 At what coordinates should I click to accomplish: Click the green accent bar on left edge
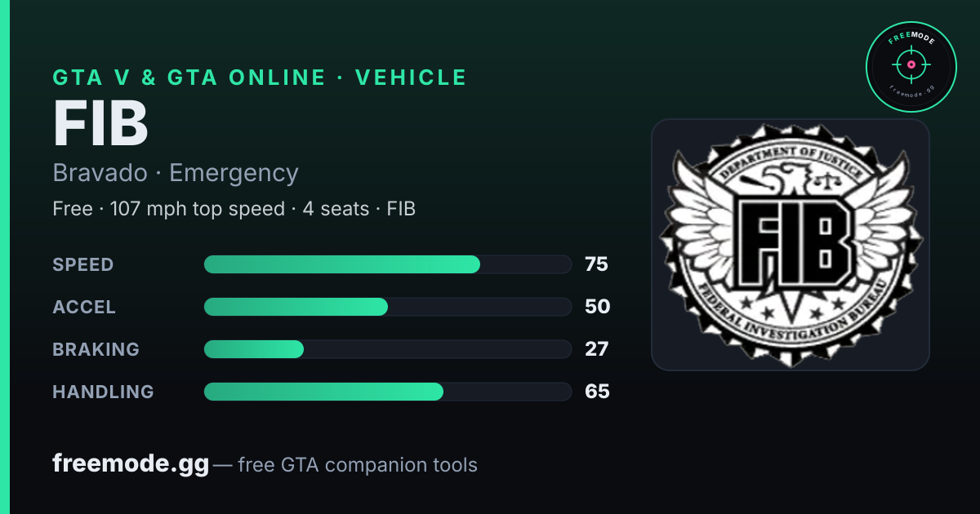pyautogui.click(x=4, y=257)
